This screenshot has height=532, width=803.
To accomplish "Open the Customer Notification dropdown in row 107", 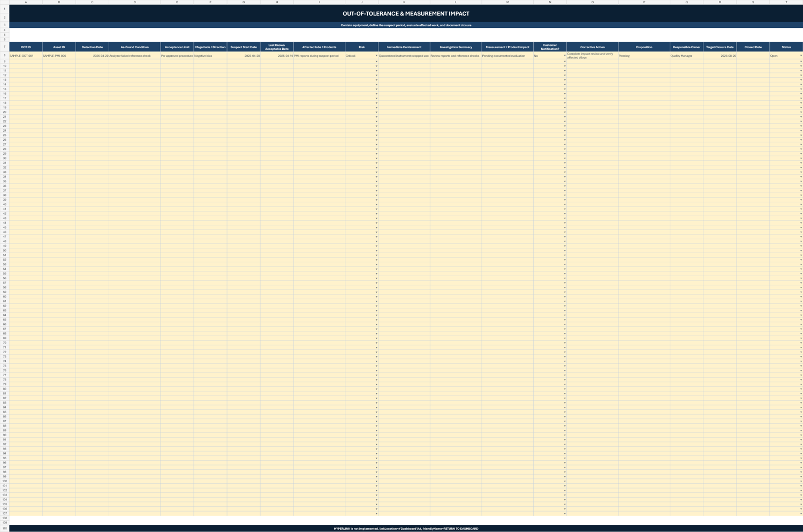I will click(x=564, y=514).
